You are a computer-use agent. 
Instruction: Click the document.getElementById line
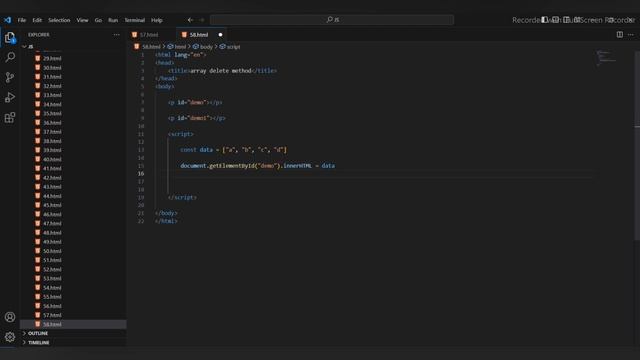pyautogui.click(x=258, y=166)
